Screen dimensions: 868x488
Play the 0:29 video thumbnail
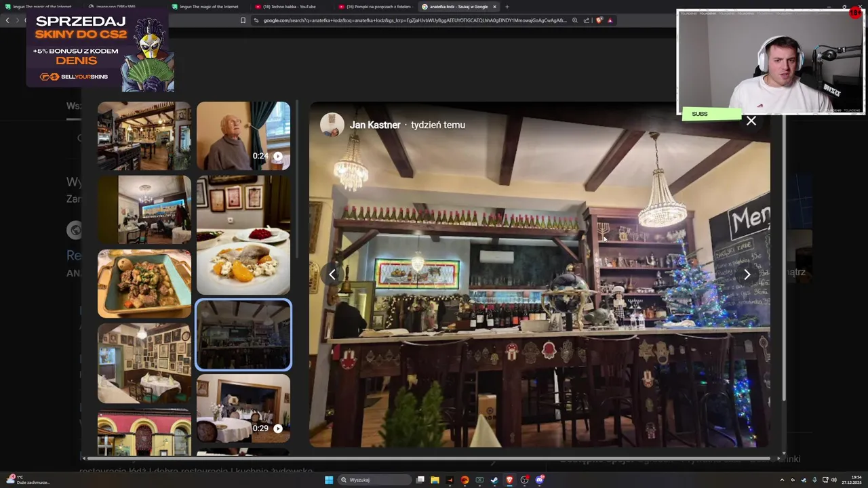click(x=243, y=409)
